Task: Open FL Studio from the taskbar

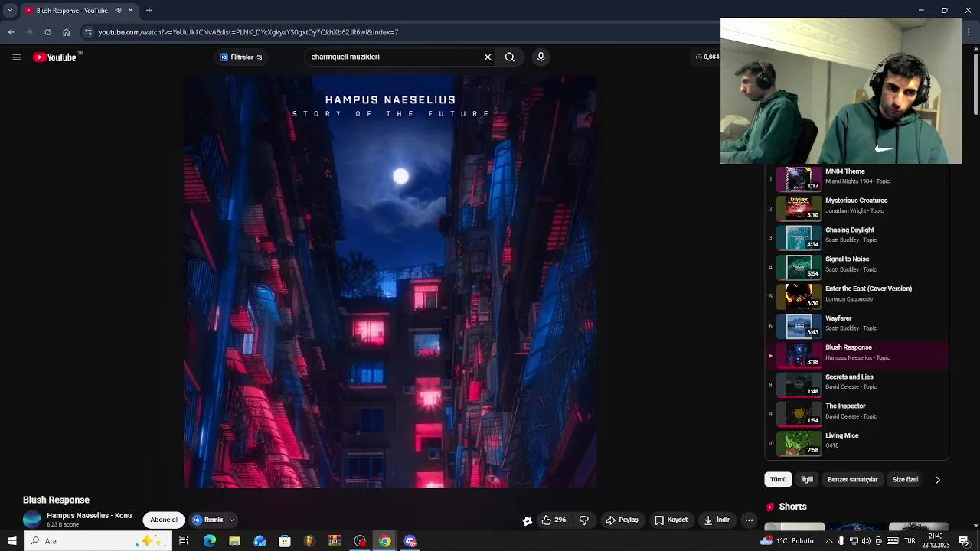Action: click(x=309, y=541)
